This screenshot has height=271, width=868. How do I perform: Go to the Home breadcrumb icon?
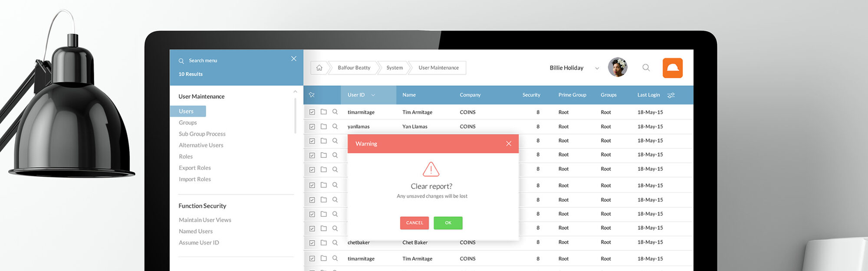click(x=319, y=68)
